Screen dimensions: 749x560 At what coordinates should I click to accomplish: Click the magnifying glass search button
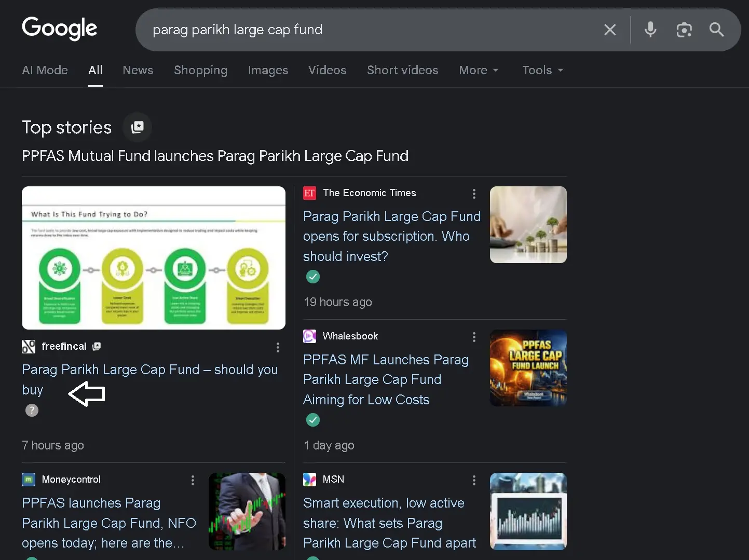[716, 30]
